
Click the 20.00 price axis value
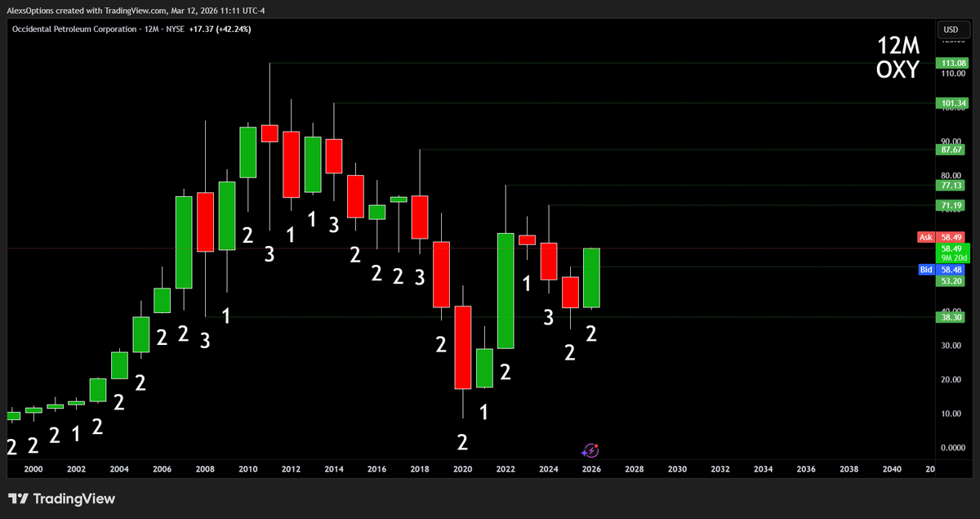pyautogui.click(x=952, y=379)
